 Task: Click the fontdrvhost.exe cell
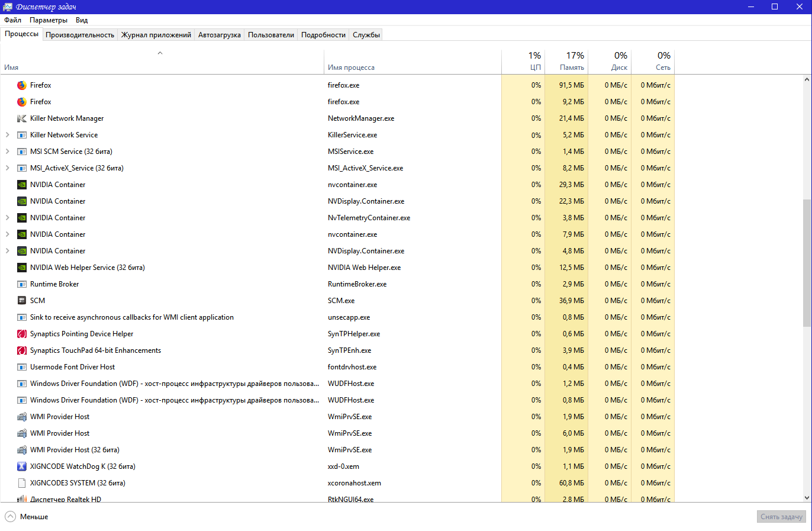pos(352,367)
